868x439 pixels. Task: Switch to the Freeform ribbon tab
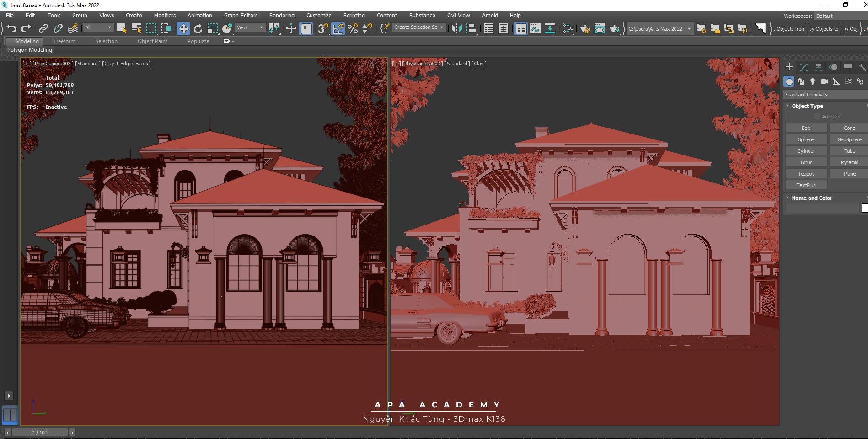[x=64, y=41]
